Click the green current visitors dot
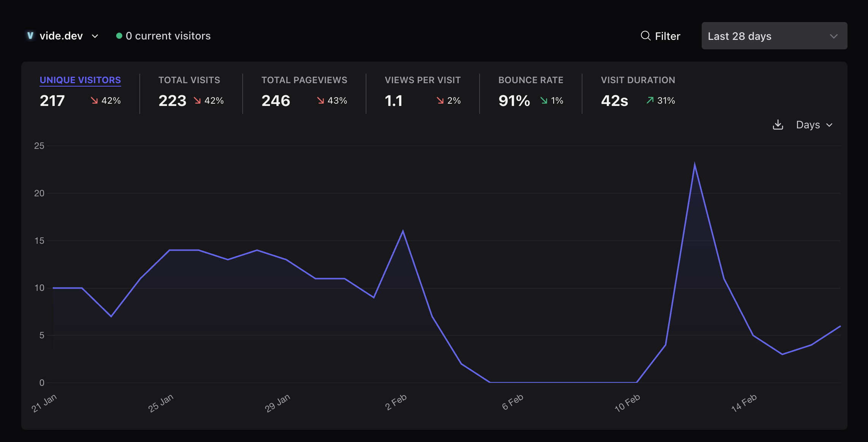Screen dimensions: 868x442 click(119, 36)
